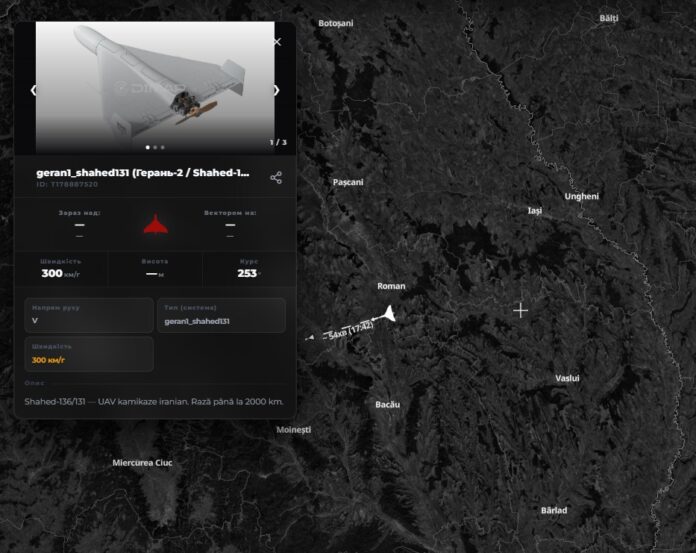The height and width of the screenshot is (553, 696).
Task: Click the Bălți city label
Action: (x=609, y=18)
